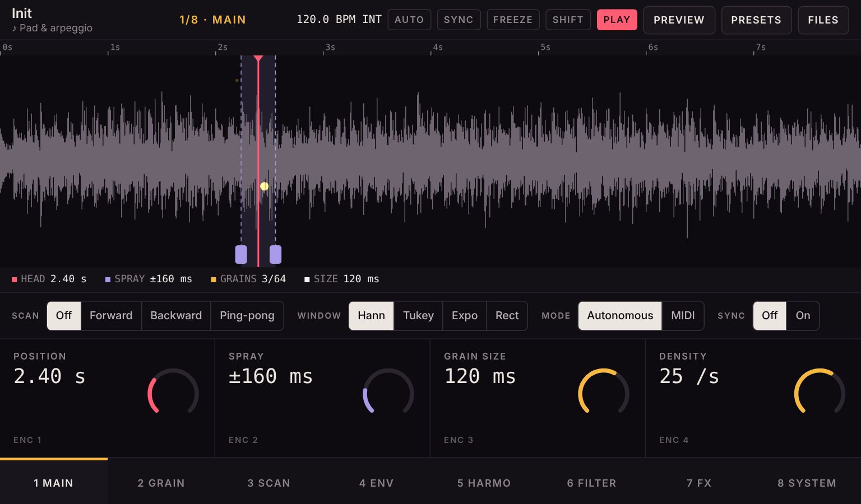Viewport: 861px width, 504px height.
Task: Switch to the 3 SCAN tab
Action: [x=269, y=482]
